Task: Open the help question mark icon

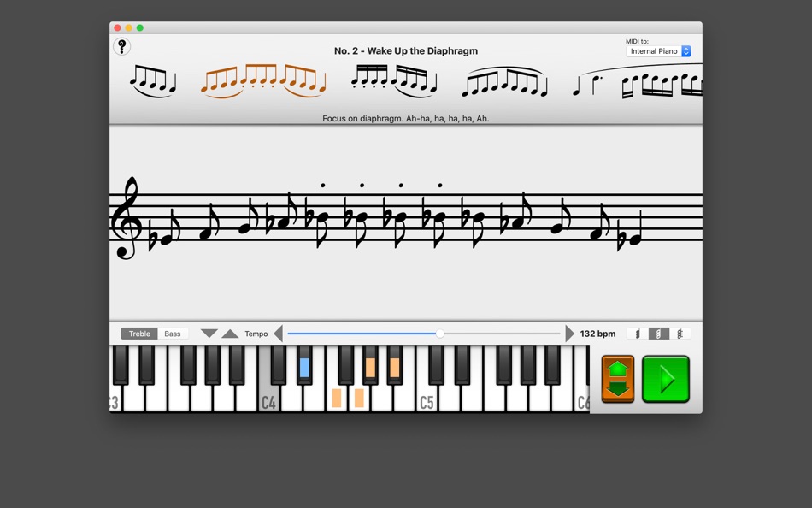Action: coord(121,47)
